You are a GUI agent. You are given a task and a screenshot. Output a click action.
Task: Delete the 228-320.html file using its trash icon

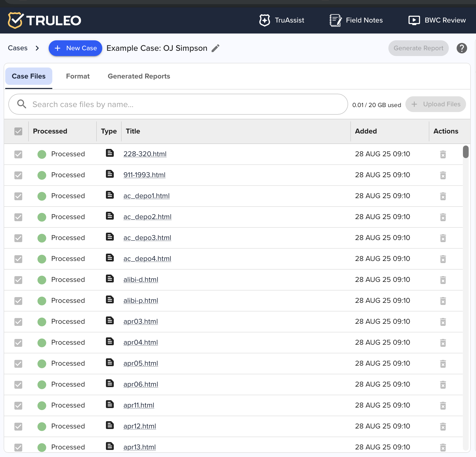[x=443, y=154]
